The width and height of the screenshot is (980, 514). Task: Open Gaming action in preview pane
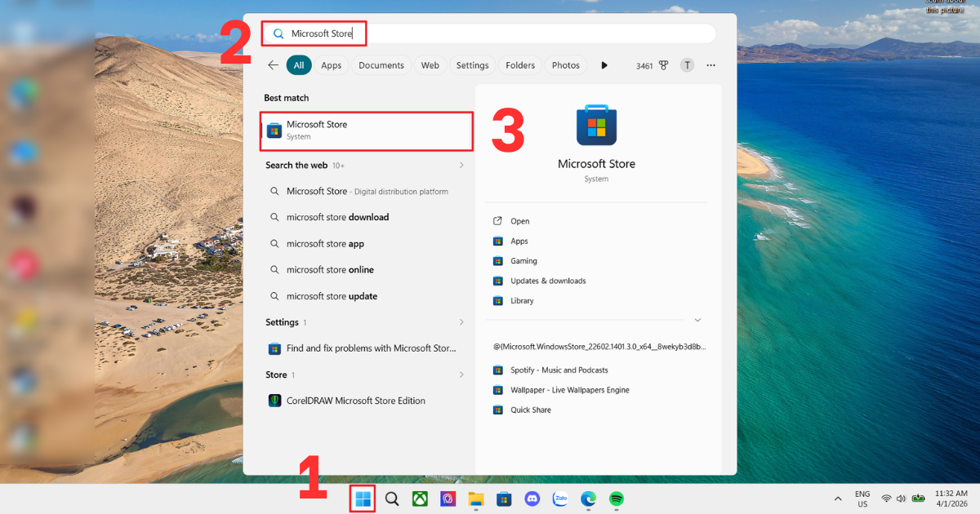(524, 261)
